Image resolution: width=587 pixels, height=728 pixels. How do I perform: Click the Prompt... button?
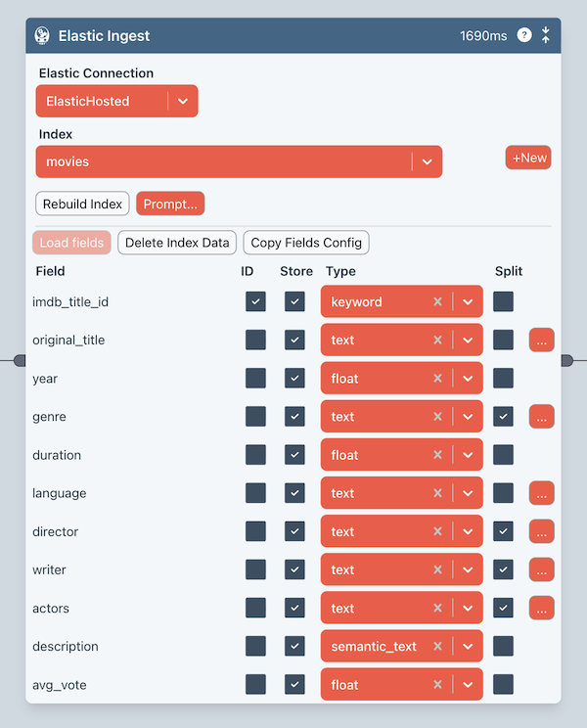click(170, 204)
